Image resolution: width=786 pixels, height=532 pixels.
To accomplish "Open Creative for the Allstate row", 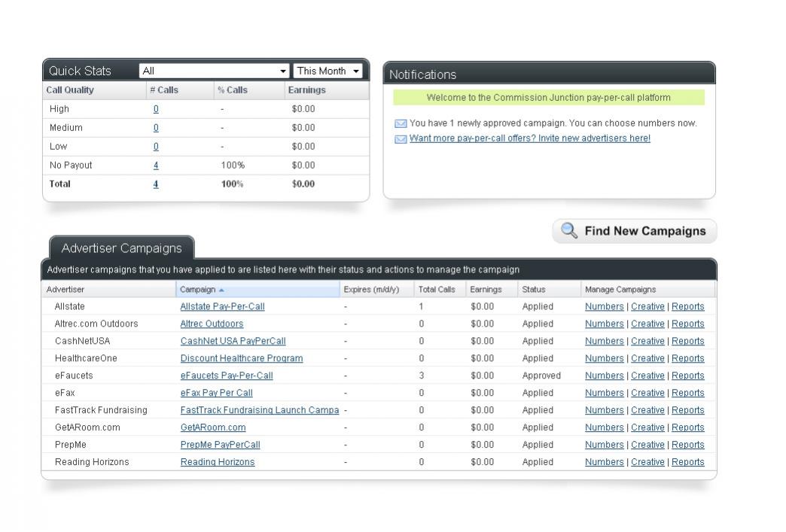I will point(647,306).
